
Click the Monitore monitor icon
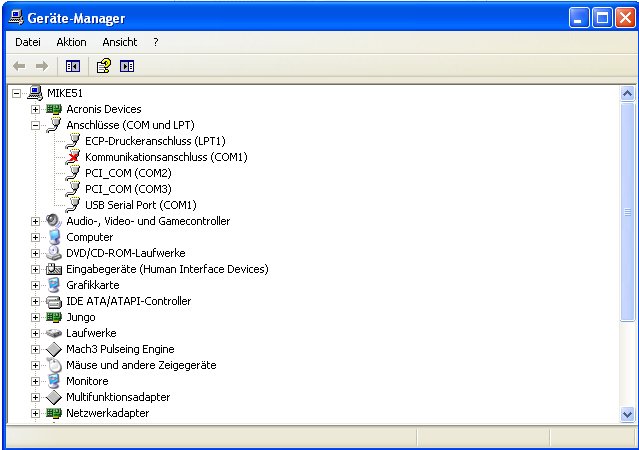coord(54,381)
